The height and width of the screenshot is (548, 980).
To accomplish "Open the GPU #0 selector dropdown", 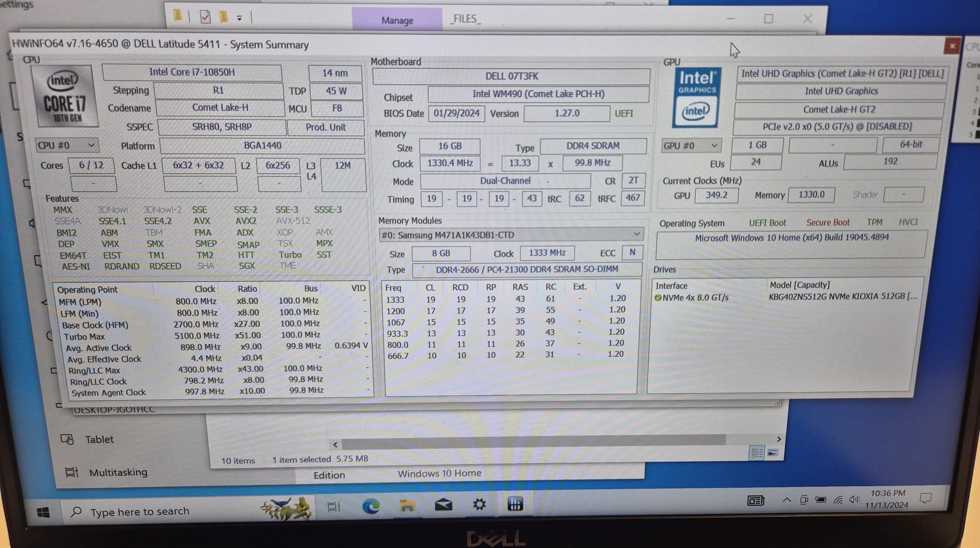I will (x=691, y=146).
